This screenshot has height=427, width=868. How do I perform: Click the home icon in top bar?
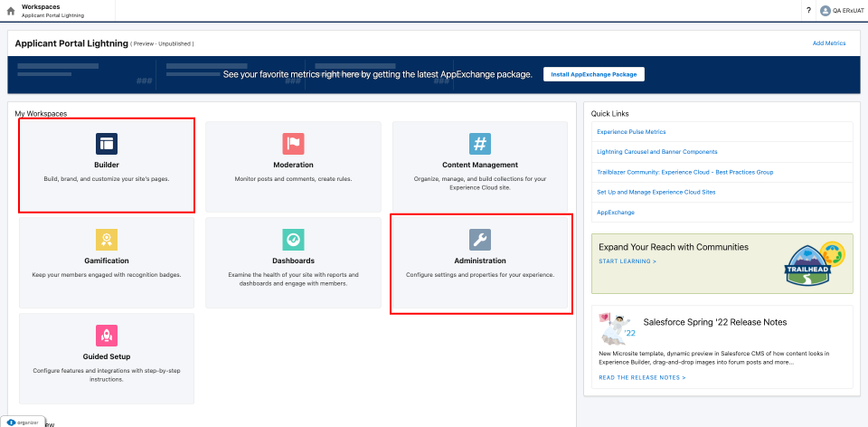pos(11,11)
